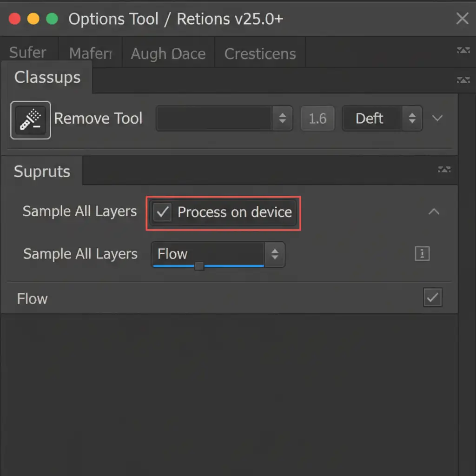Open the Supruts panel tab

tap(42, 172)
